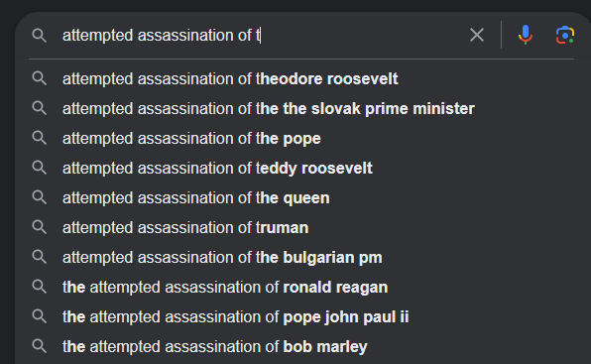Click magnifier icon beside bob marley suggestion
This screenshot has width=591, height=364.
pyautogui.click(x=40, y=347)
